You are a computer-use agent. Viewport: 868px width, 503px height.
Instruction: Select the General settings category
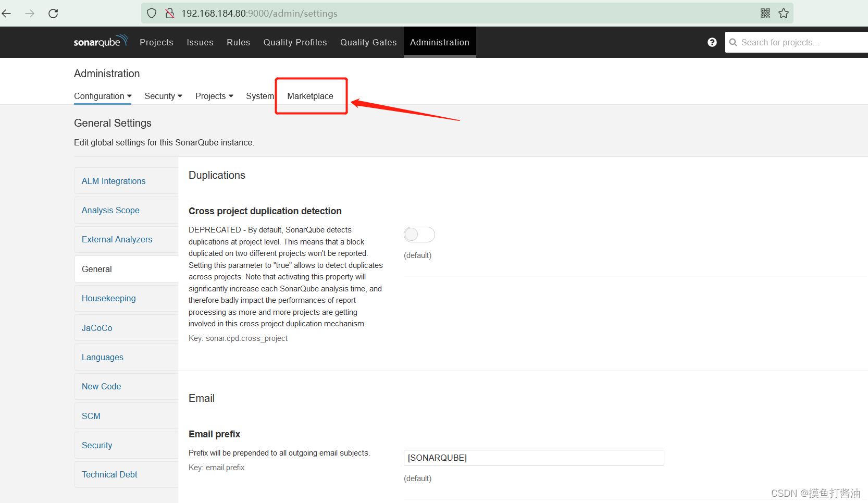click(126, 269)
